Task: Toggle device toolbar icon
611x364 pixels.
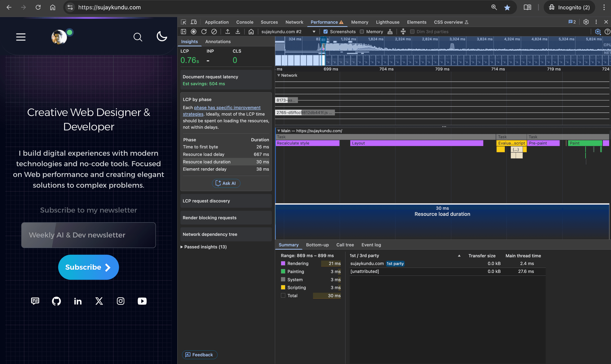Action: tap(194, 22)
